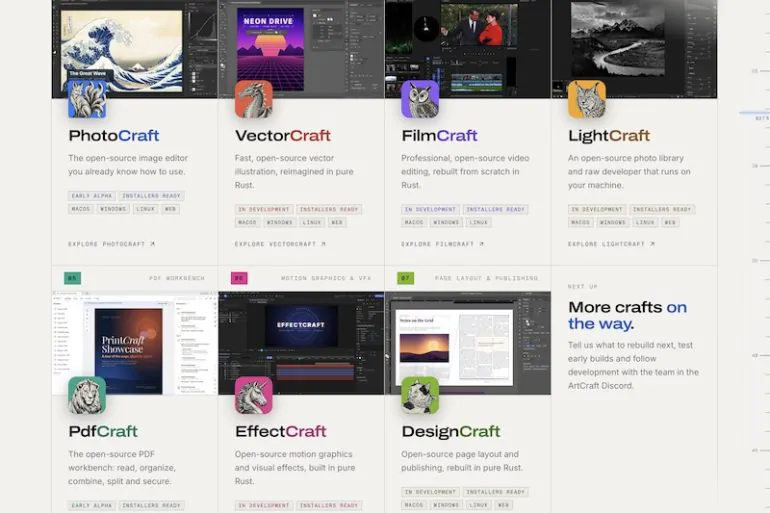Open the EffectCraft motion graphics screenshot
Image resolution: width=770 pixels, height=513 pixels.
302,343
